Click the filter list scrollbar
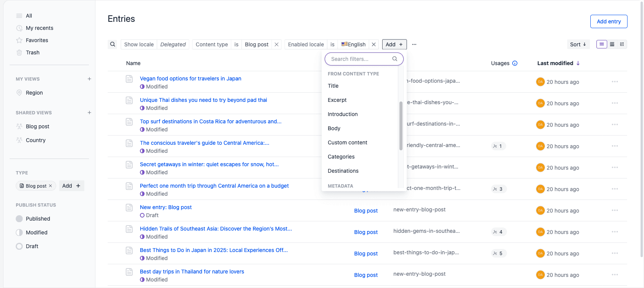The height and width of the screenshot is (288, 644). [x=401, y=126]
